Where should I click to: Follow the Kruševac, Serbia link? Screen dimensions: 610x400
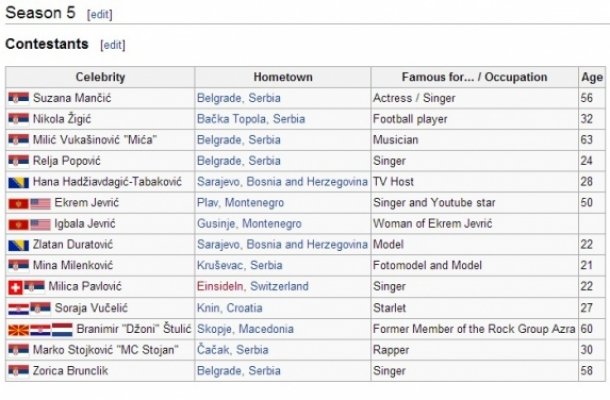(x=240, y=266)
